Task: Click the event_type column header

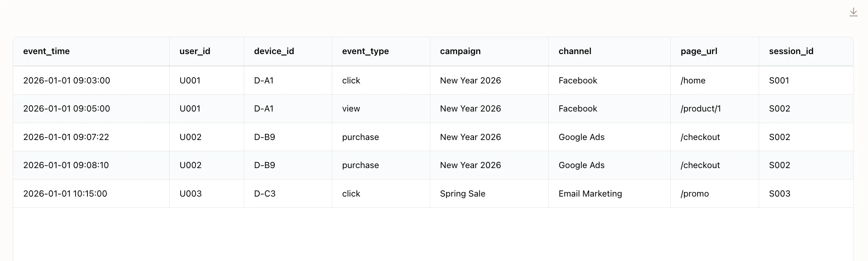Action: (x=365, y=51)
